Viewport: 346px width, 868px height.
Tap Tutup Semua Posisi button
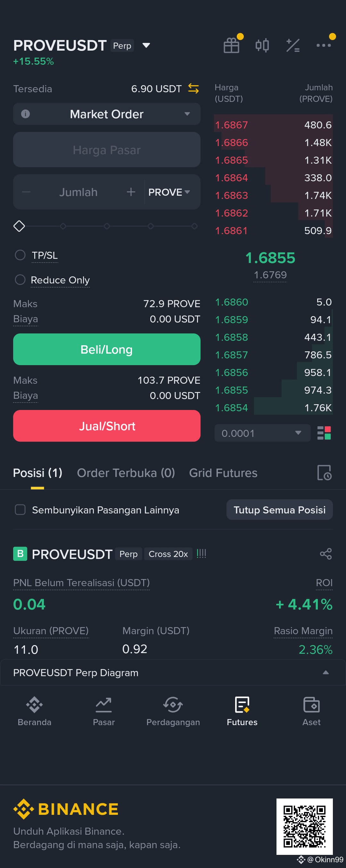click(x=279, y=510)
